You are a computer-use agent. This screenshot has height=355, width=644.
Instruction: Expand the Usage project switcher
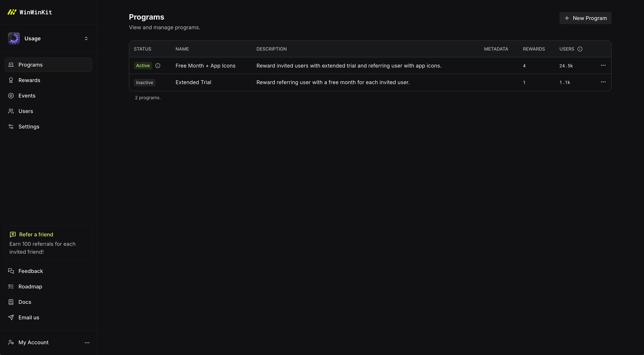(86, 38)
